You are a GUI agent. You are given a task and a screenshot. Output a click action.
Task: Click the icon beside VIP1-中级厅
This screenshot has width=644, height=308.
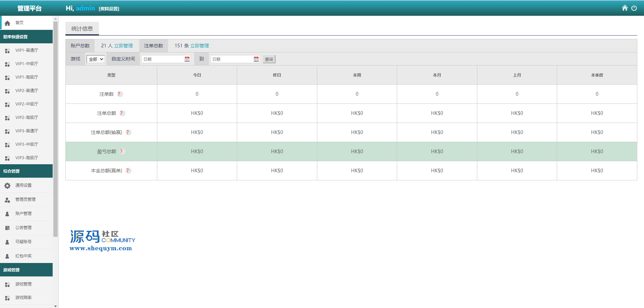click(x=7, y=64)
